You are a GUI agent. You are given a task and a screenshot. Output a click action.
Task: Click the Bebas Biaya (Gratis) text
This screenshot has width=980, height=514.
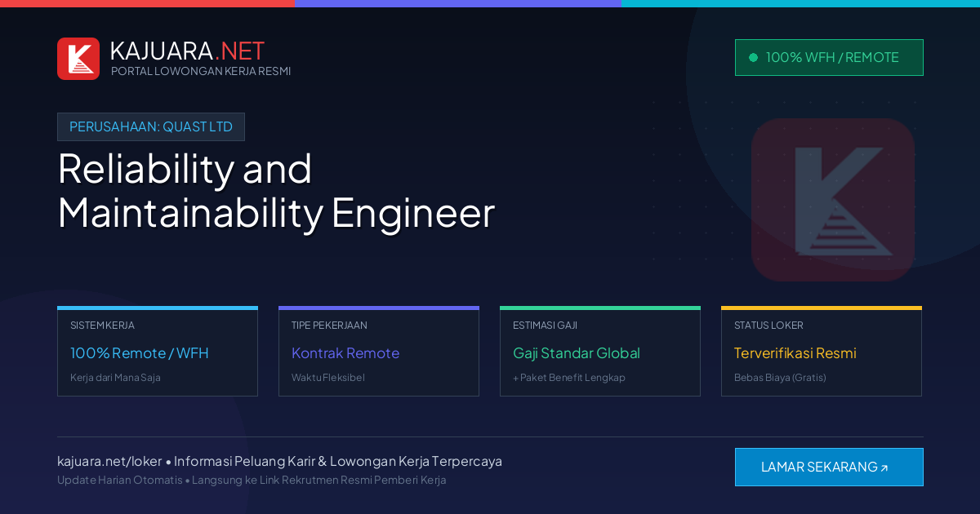[x=780, y=378]
